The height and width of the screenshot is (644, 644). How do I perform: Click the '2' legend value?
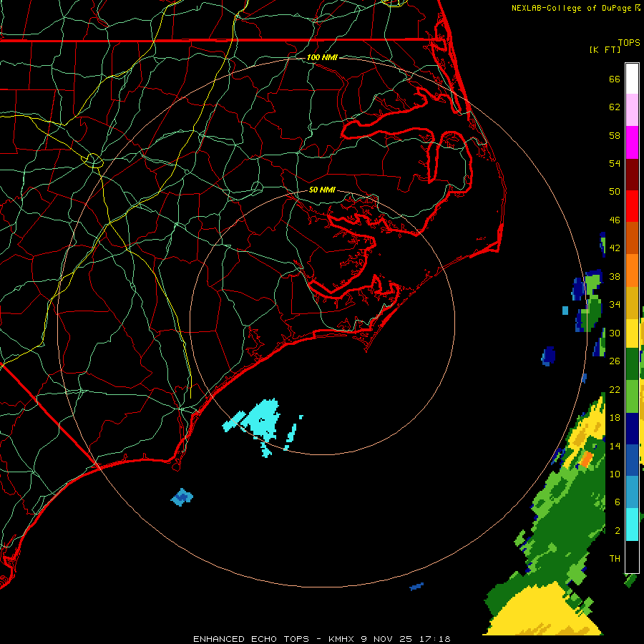pyautogui.click(x=618, y=531)
